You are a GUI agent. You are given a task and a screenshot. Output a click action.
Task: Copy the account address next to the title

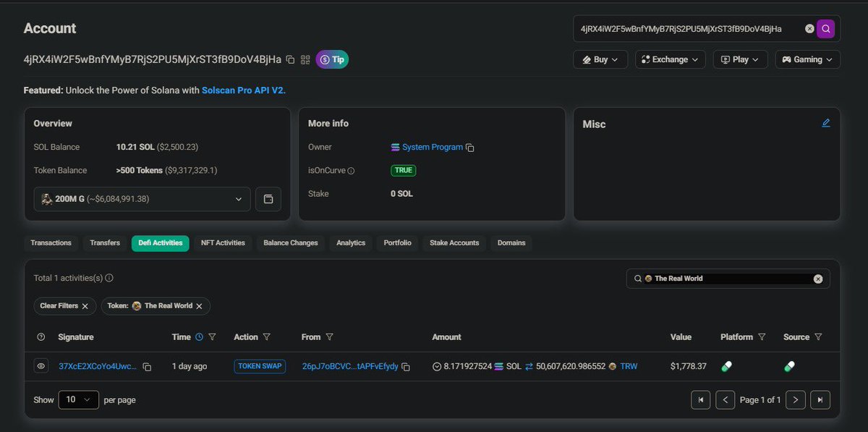[290, 59]
